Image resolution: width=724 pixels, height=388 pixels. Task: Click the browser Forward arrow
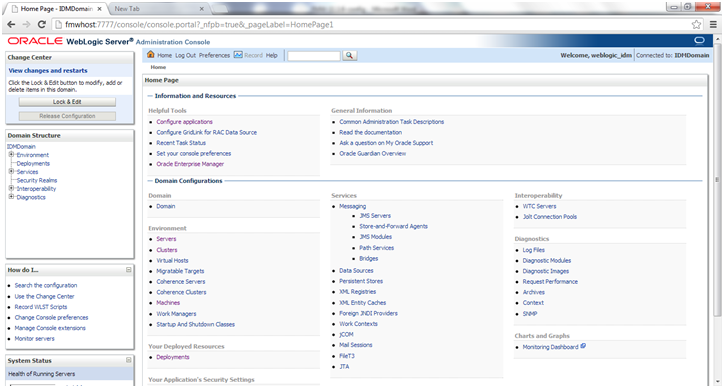pos(26,24)
